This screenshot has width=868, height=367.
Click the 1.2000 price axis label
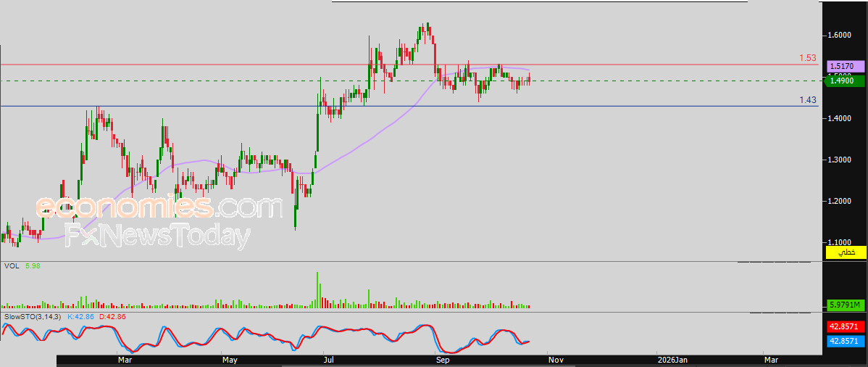[839, 201]
